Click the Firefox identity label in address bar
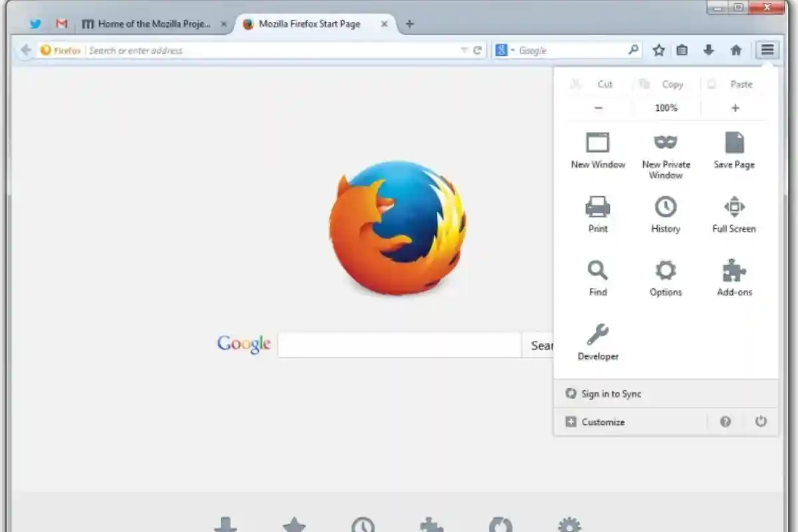The height and width of the screenshot is (532, 798). pyautogui.click(x=61, y=51)
